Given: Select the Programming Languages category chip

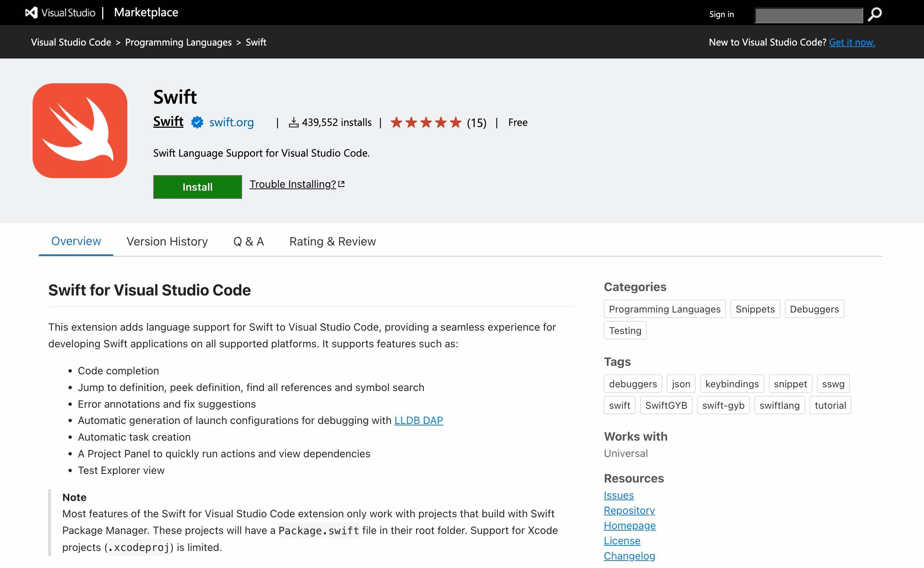Looking at the screenshot, I should tap(664, 309).
